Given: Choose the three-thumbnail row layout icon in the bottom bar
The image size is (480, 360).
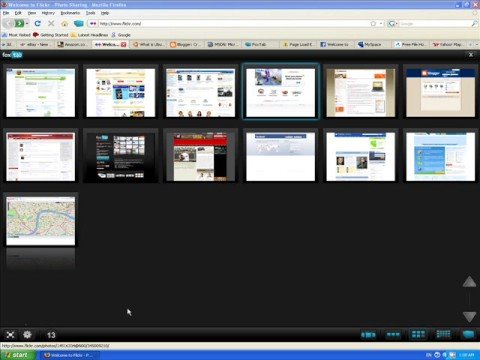Looking at the screenshot, I should [x=393, y=335].
